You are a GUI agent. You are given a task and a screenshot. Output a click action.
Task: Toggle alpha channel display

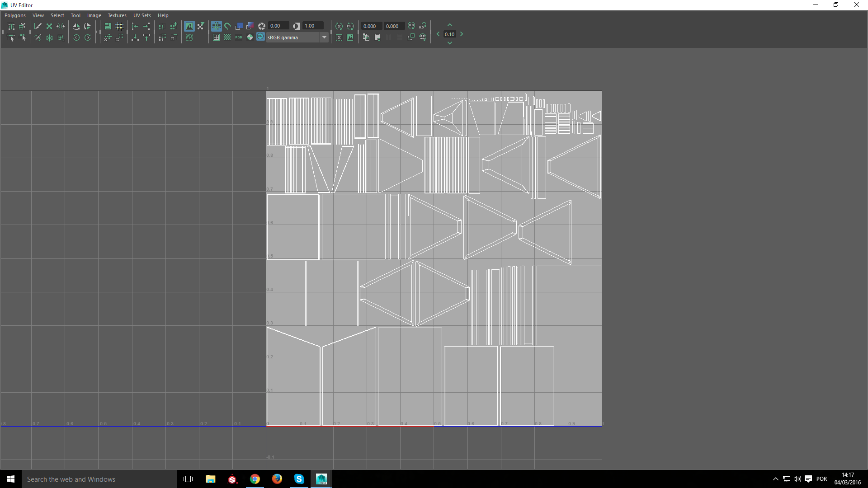click(250, 38)
